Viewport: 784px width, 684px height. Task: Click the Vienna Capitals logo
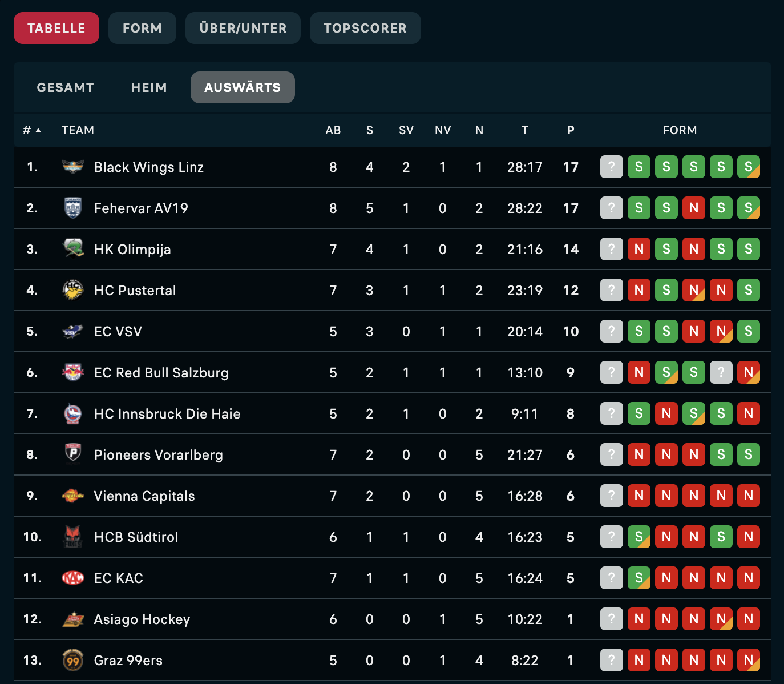click(x=73, y=496)
